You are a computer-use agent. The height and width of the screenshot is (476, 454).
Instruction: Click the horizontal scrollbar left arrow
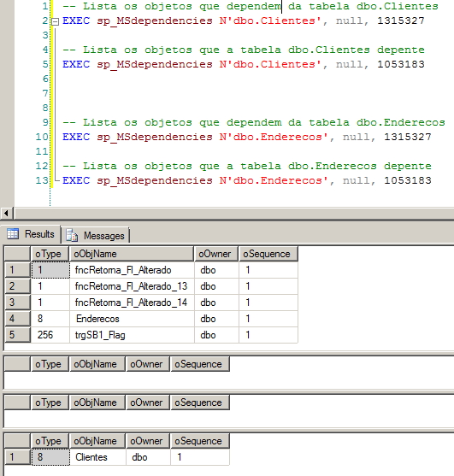[6, 213]
